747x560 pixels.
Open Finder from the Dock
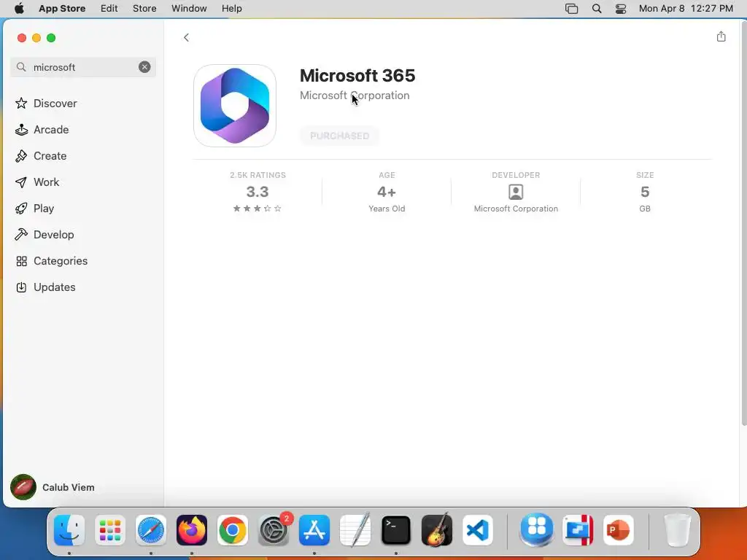[69, 530]
